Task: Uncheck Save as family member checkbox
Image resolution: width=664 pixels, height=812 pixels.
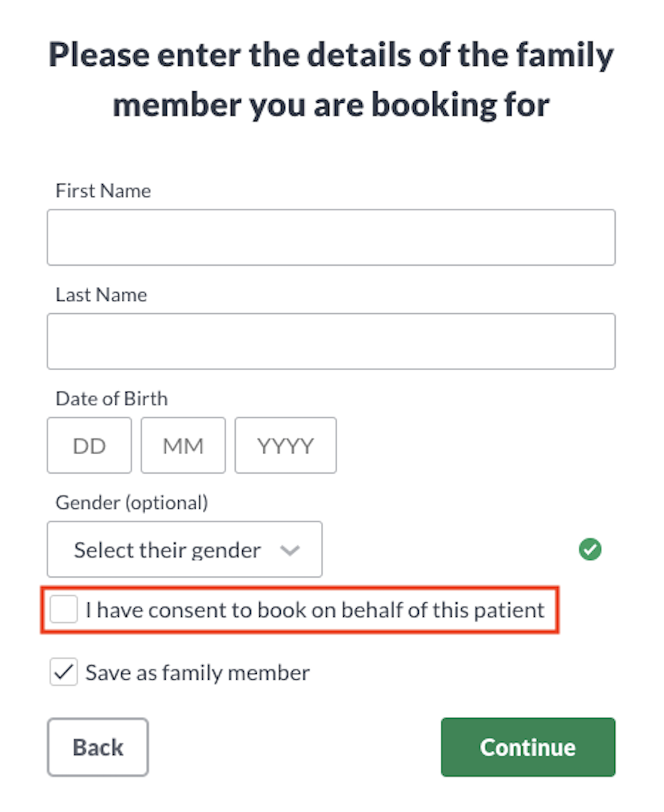Action: tap(63, 673)
